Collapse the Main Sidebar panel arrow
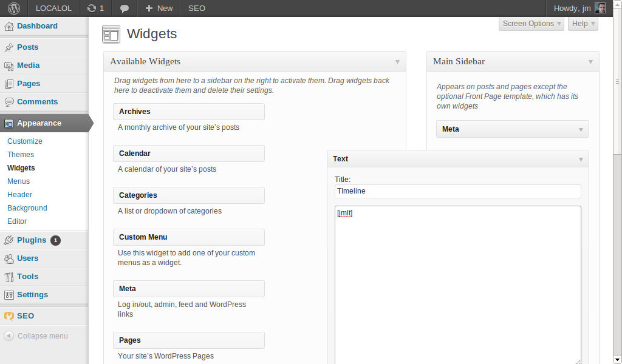 [x=590, y=62]
